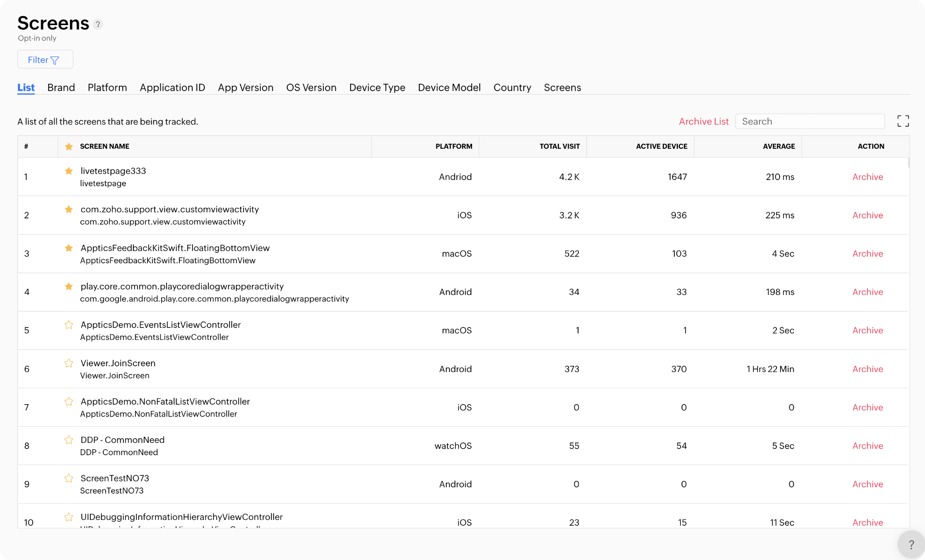The image size is (925, 560).
Task: Mark ScreenTestNO73 as favorite
Action: (69, 478)
